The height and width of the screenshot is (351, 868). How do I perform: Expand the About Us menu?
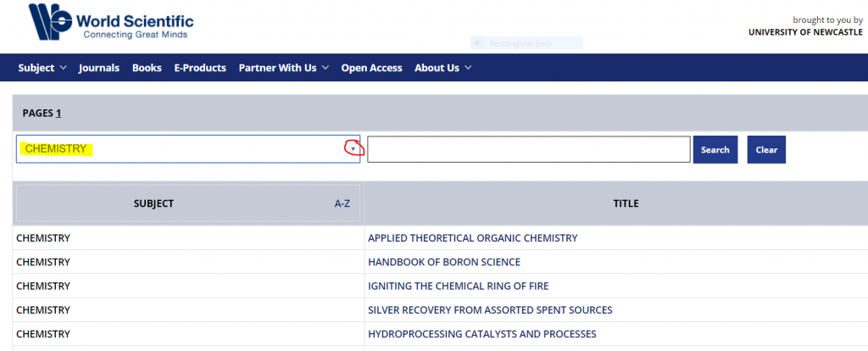pyautogui.click(x=442, y=68)
